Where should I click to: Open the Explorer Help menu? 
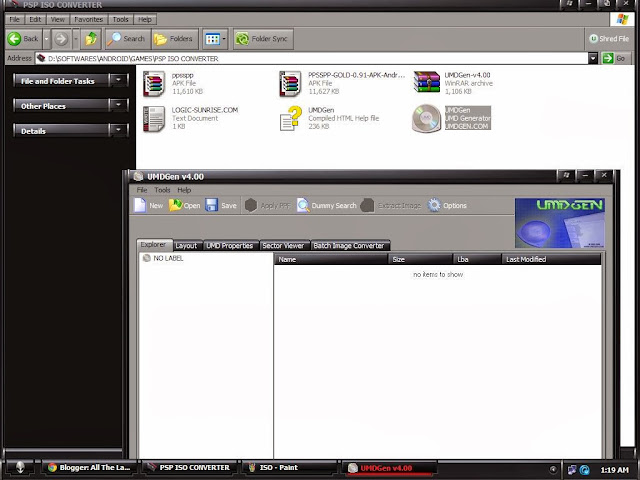(x=145, y=19)
